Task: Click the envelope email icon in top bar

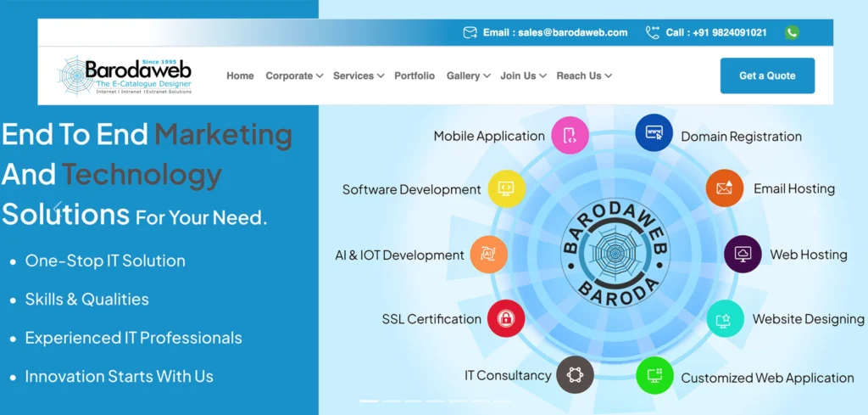Action: [x=470, y=33]
